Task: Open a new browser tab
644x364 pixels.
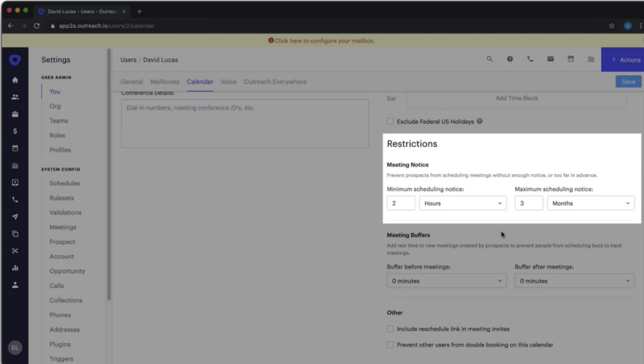Action: pyautogui.click(x=139, y=11)
